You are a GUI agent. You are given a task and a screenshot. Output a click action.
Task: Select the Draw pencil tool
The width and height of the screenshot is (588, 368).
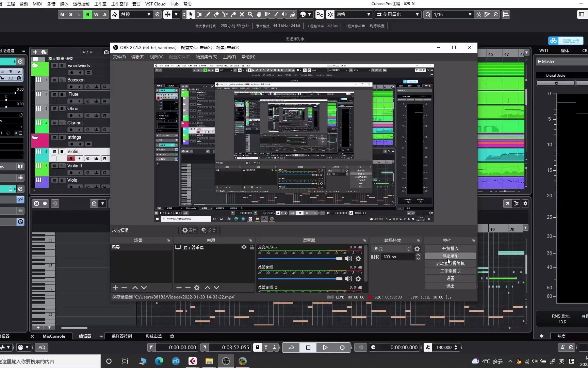point(208,14)
